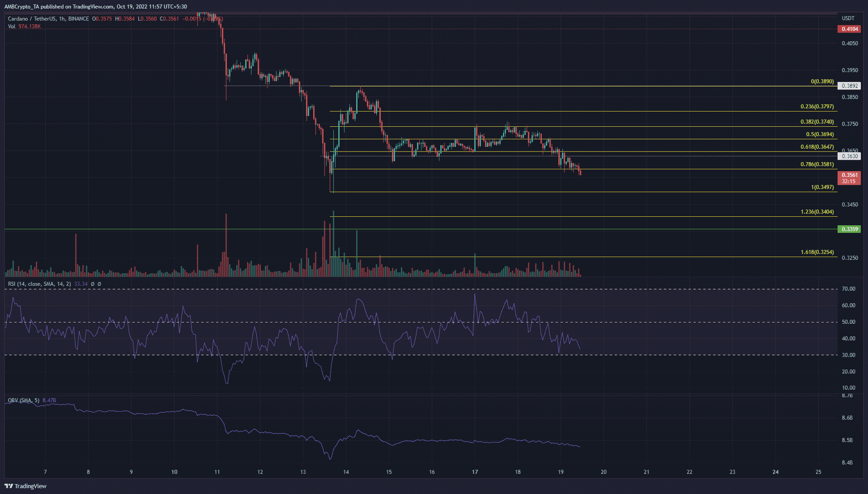The width and height of the screenshot is (868, 494).
Task: Click the current price 0.3561 countdown tag
Action: [849, 178]
